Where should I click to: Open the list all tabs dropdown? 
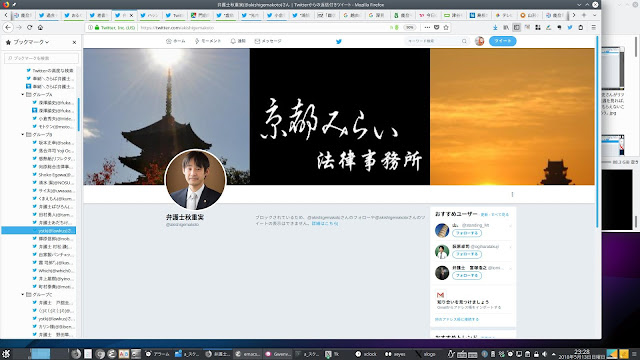click(x=594, y=15)
